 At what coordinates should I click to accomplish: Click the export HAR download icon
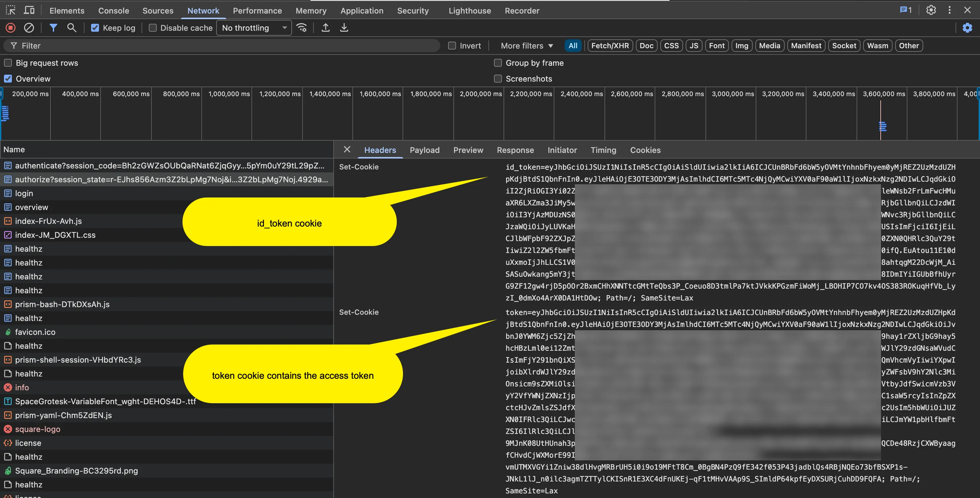tap(344, 28)
